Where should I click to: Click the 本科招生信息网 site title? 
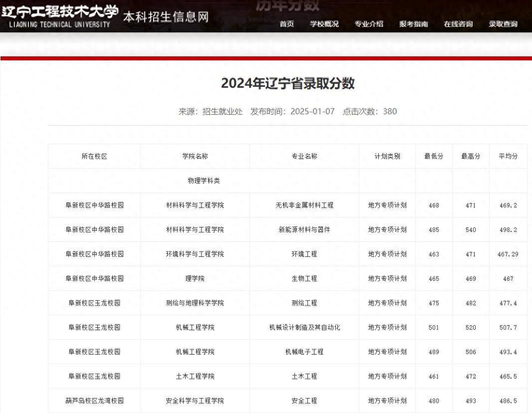[x=166, y=17]
